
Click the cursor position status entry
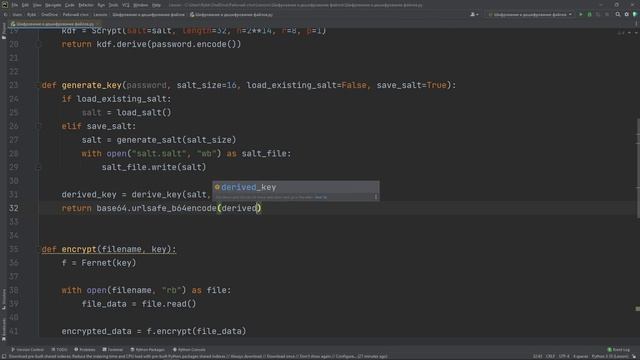pyautogui.click(x=538, y=356)
